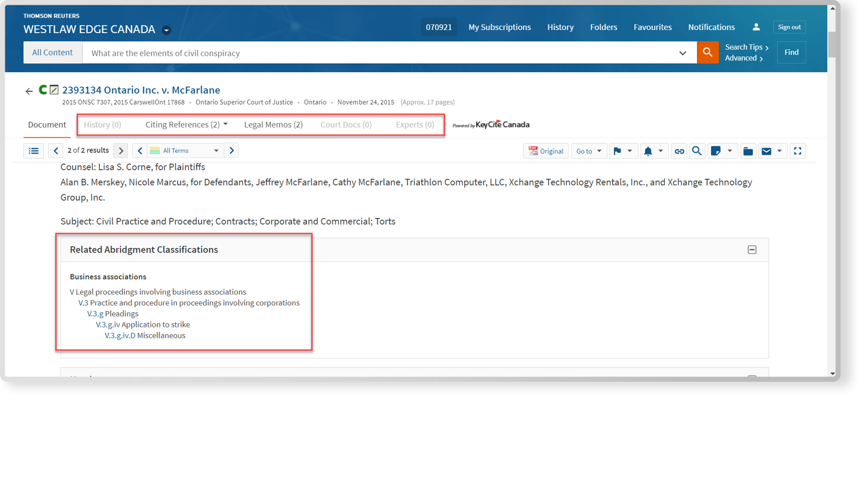
Task: Click the orange search magnifier button
Action: [x=707, y=53]
